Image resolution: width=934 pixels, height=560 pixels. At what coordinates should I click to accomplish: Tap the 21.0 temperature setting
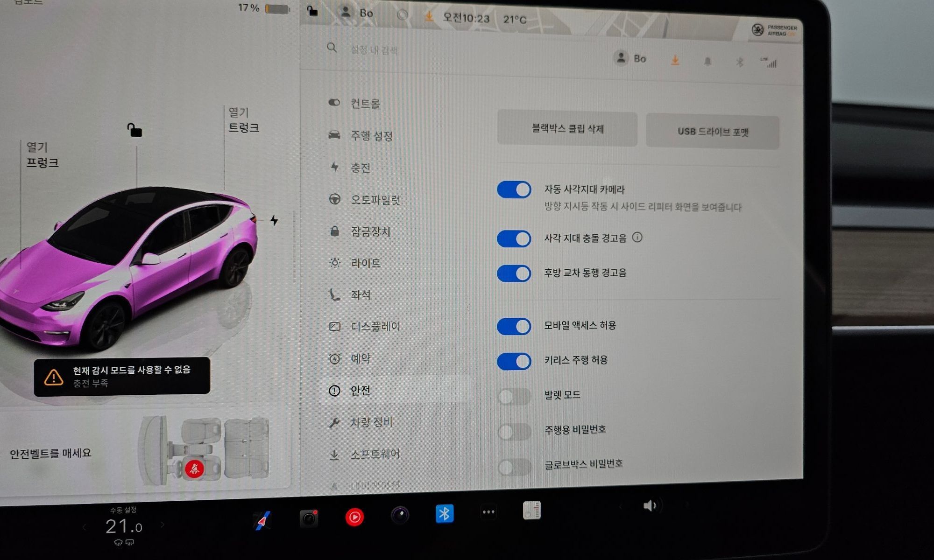[123, 527]
